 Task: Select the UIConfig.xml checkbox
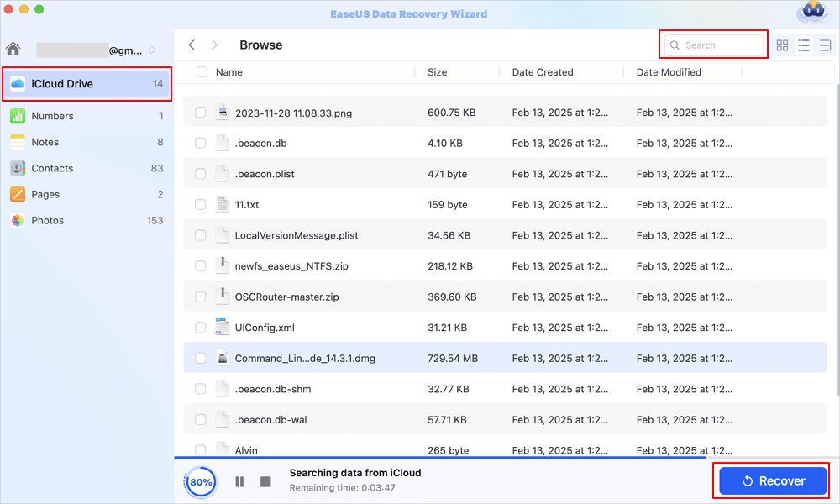(x=200, y=328)
